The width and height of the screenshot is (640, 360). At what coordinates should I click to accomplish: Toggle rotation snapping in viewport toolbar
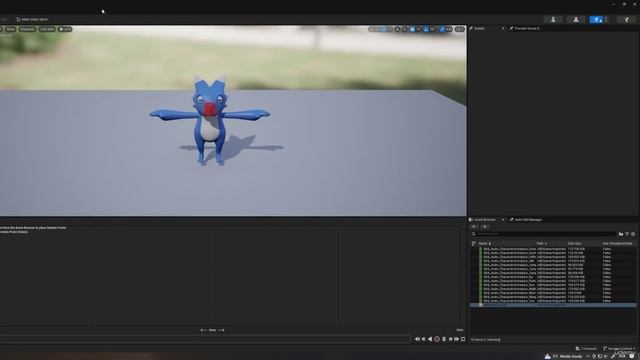426,29
